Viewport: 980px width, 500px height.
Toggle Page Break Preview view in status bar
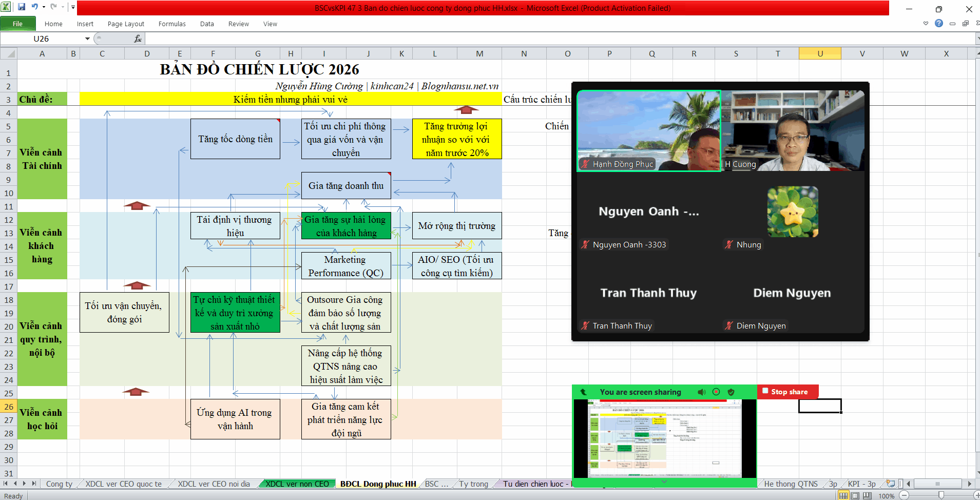click(868, 496)
